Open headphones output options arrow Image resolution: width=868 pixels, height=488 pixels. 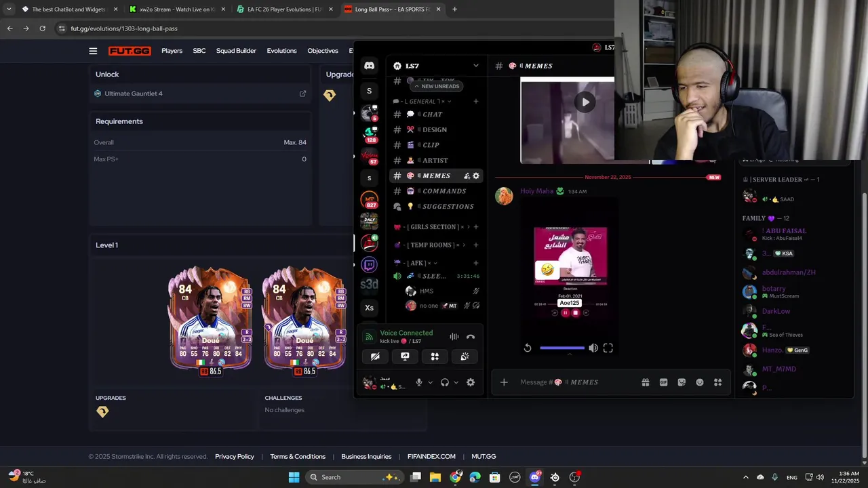[x=456, y=382]
